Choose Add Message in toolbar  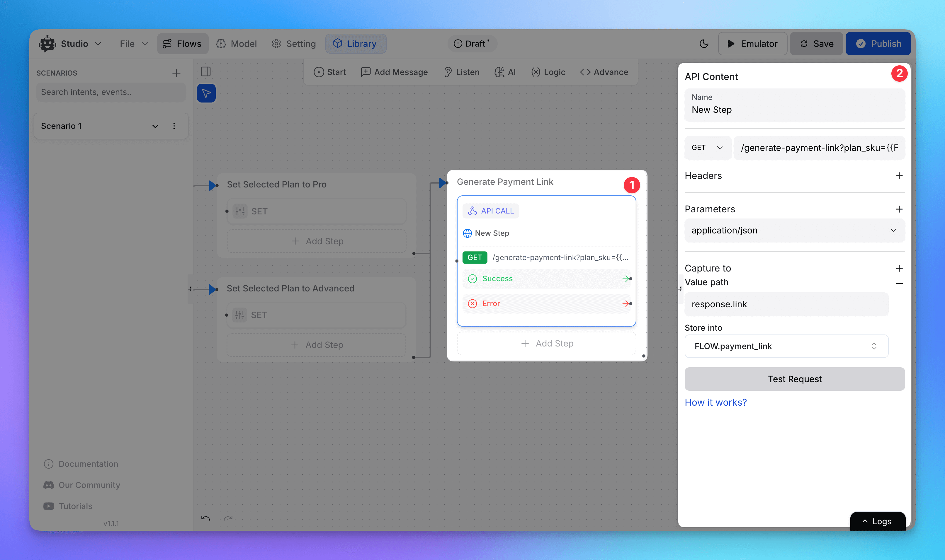click(x=394, y=72)
